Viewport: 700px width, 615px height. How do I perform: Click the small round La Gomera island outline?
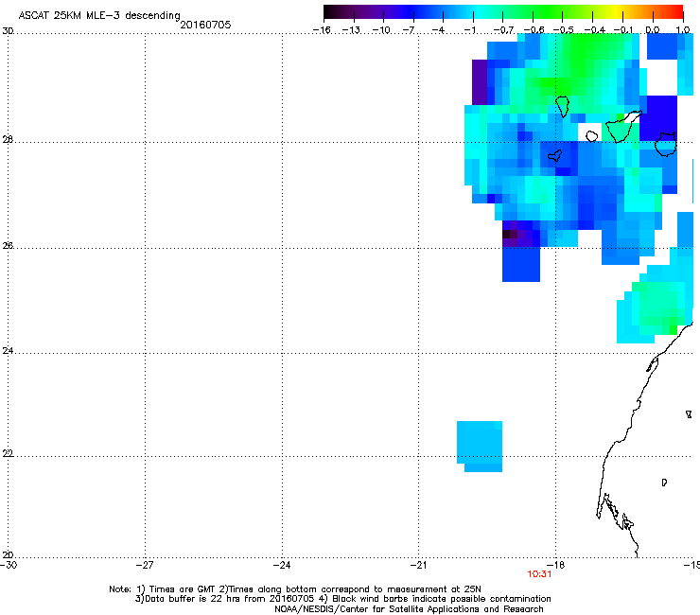592,136
